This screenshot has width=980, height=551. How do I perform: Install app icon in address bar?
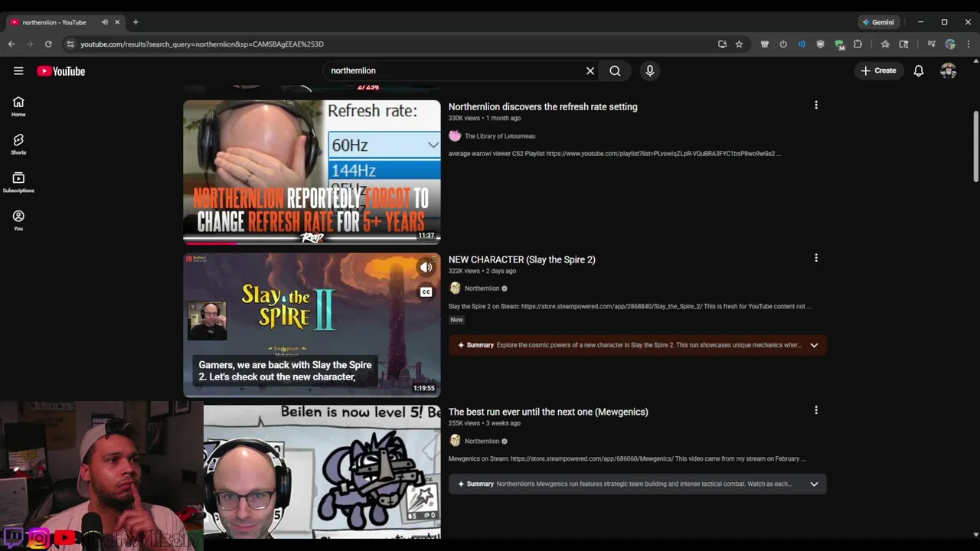[722, 44]
